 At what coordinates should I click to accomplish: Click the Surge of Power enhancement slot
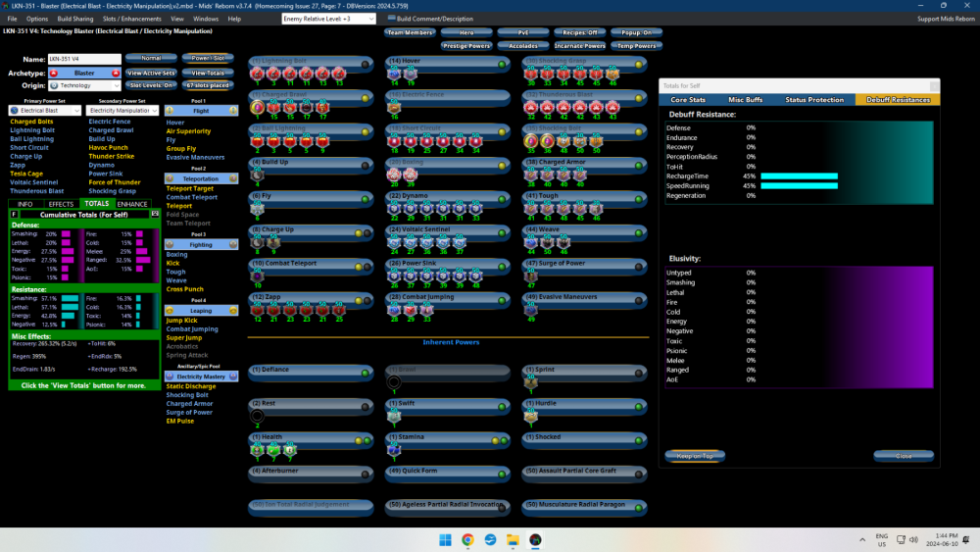[x=530, y=276]
